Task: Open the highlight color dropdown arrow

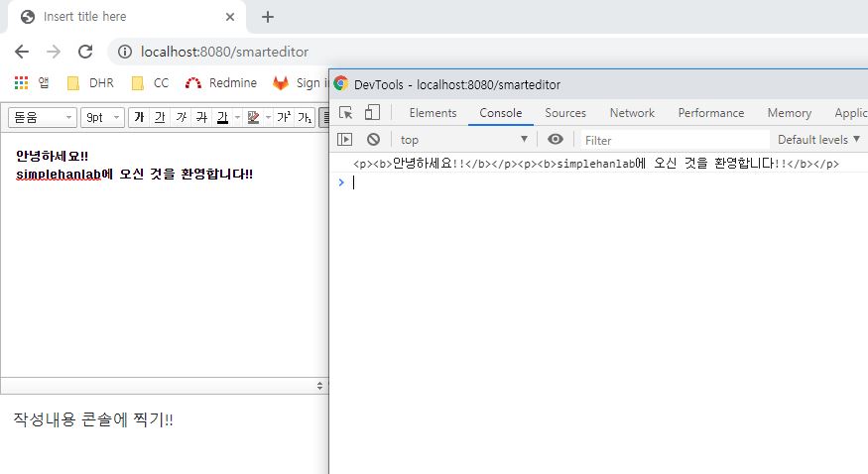Action: coord(269,117)
